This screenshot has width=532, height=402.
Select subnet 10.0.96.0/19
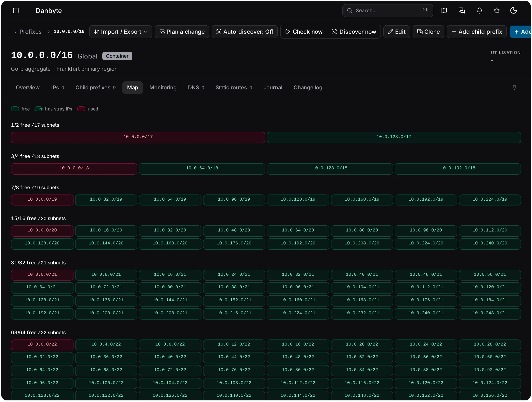click(x=234, y=200)
